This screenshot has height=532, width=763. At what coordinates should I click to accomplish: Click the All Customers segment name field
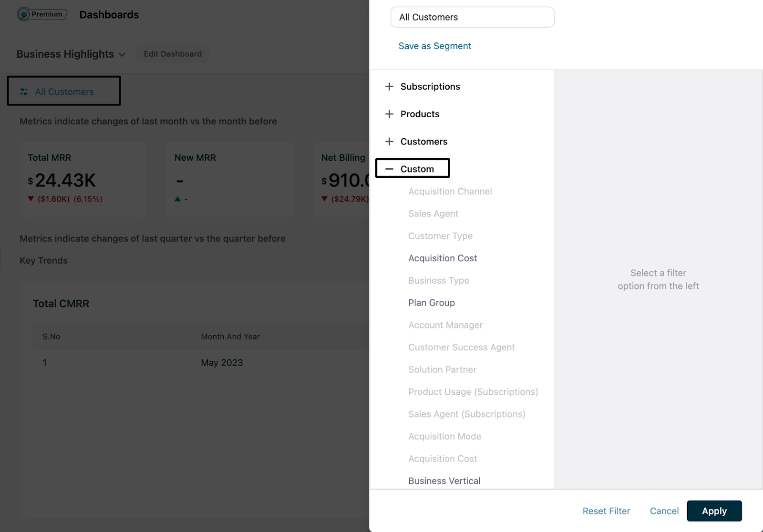pos(472,17)
